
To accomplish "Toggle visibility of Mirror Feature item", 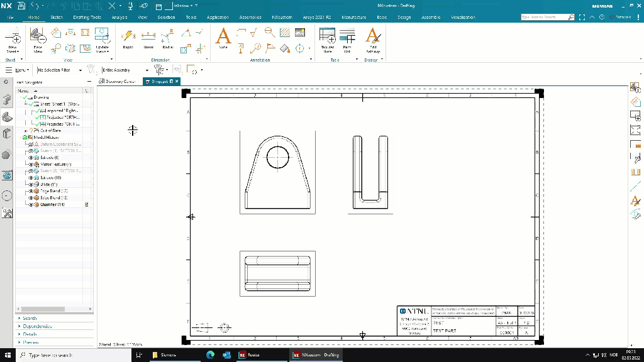I will pos(30,164).
